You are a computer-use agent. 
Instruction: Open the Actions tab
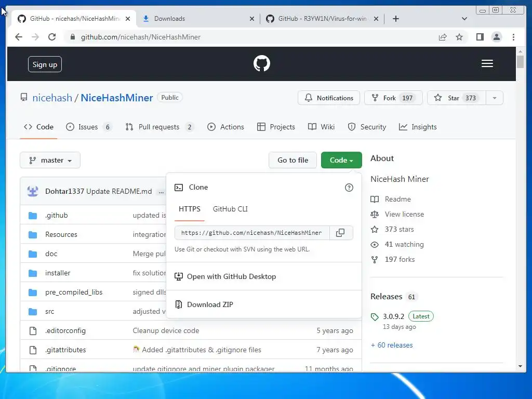tap(225, 127)
